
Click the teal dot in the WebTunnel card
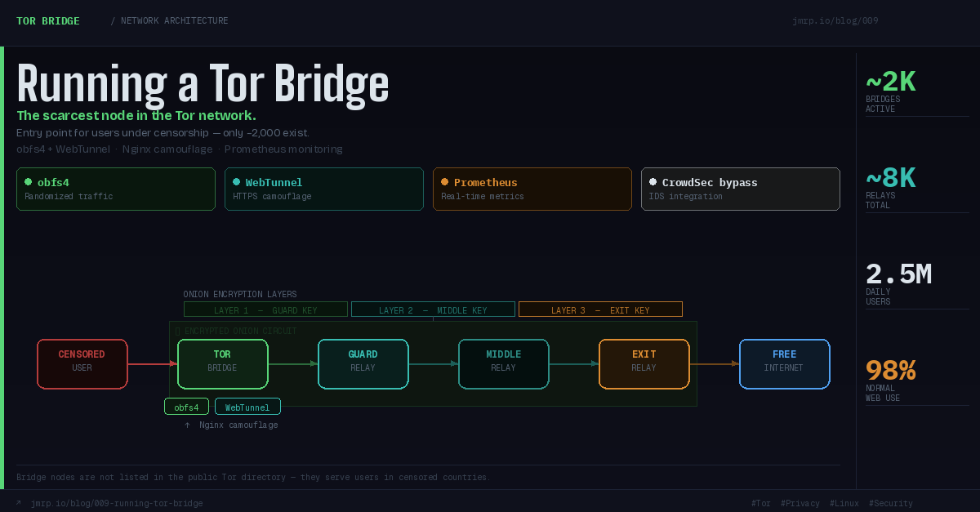click(x=237, y=182)
